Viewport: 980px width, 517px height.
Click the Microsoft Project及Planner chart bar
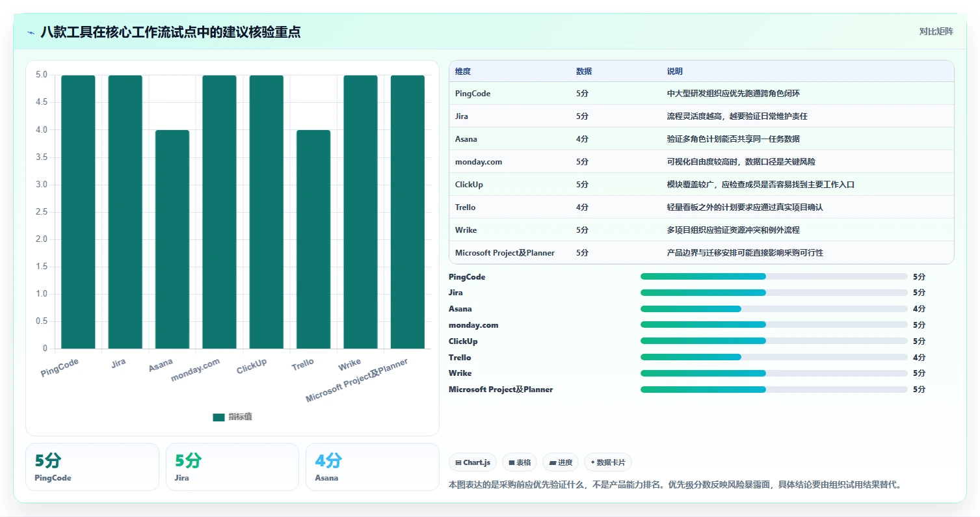(x=407, y=212)
